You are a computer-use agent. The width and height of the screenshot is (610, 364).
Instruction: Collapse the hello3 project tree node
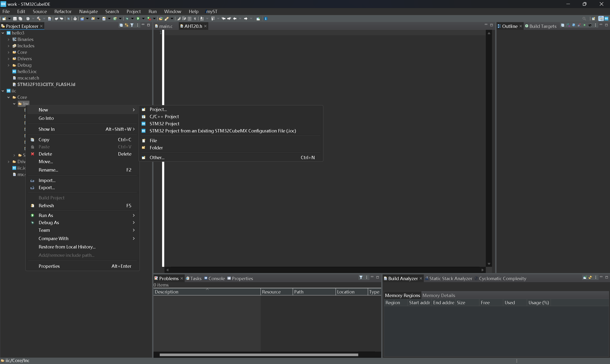click(3, 33)
